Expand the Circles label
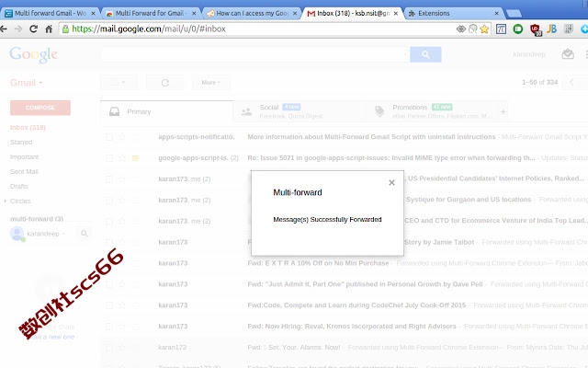This screenshot has width=588, height=368. tap(6, 201)
